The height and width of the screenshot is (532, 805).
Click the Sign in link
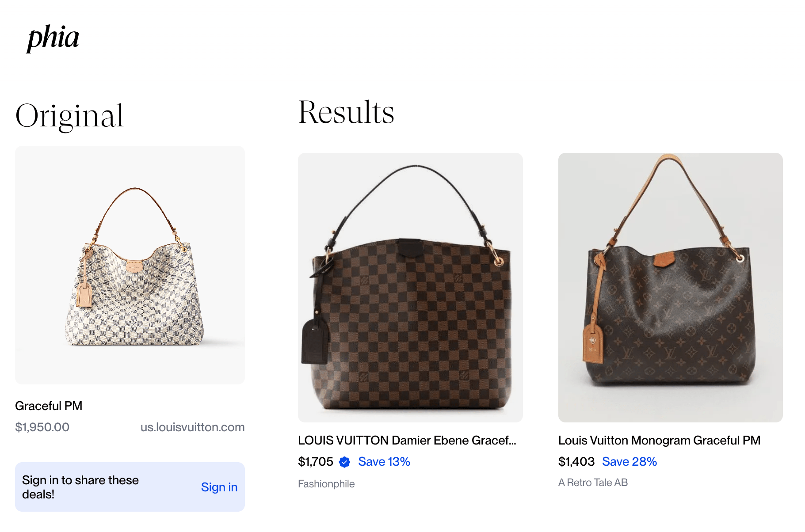click(x=219, y=487)
